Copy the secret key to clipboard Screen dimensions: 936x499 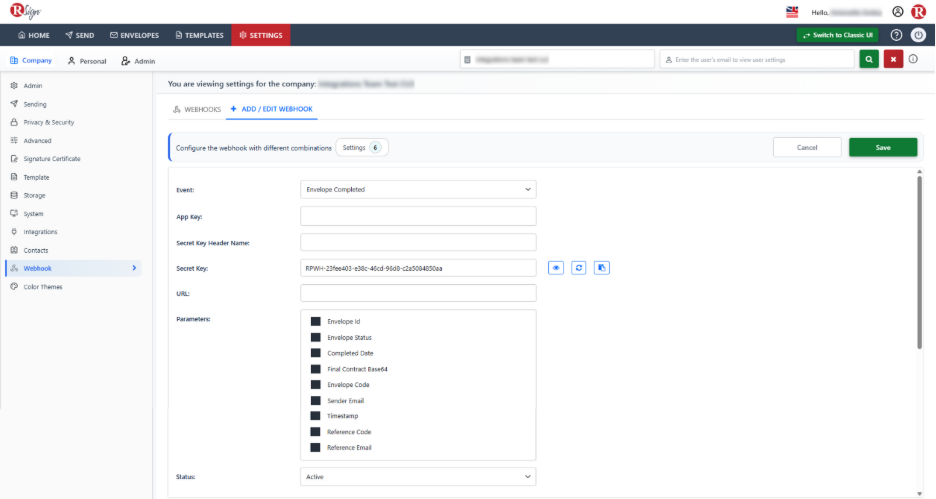click(x=602, y=268)
